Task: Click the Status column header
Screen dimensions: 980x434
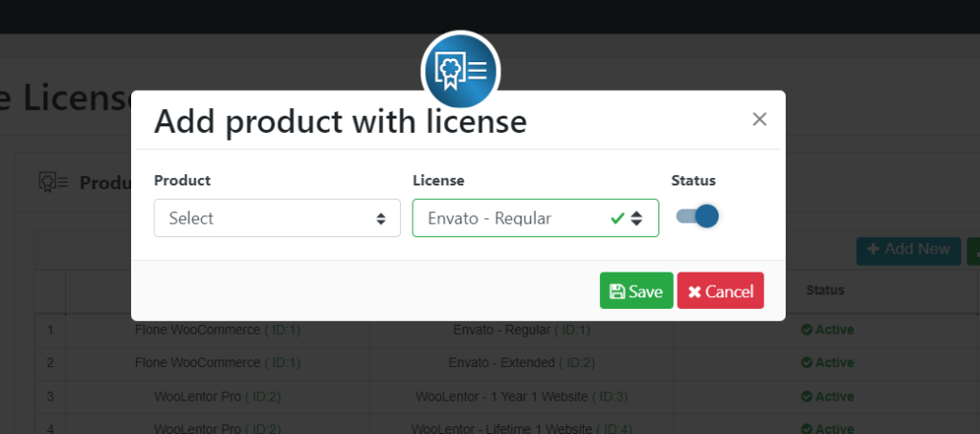Action: coord(825,291)
